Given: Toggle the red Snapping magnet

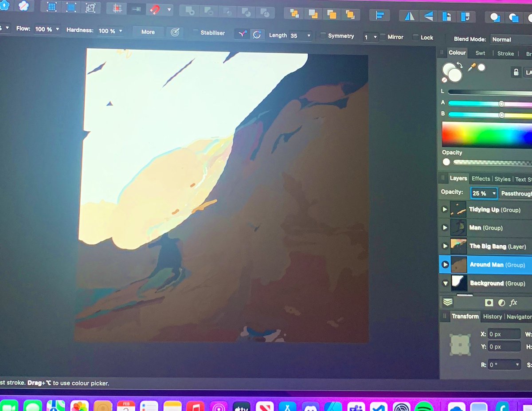Looking at the screenshot, I should pyautogui.click(x=156, y=9).
